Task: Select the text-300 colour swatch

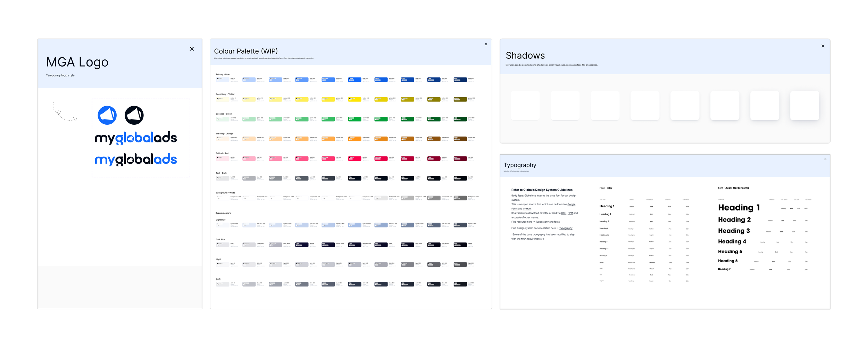Action: (302, 178)
